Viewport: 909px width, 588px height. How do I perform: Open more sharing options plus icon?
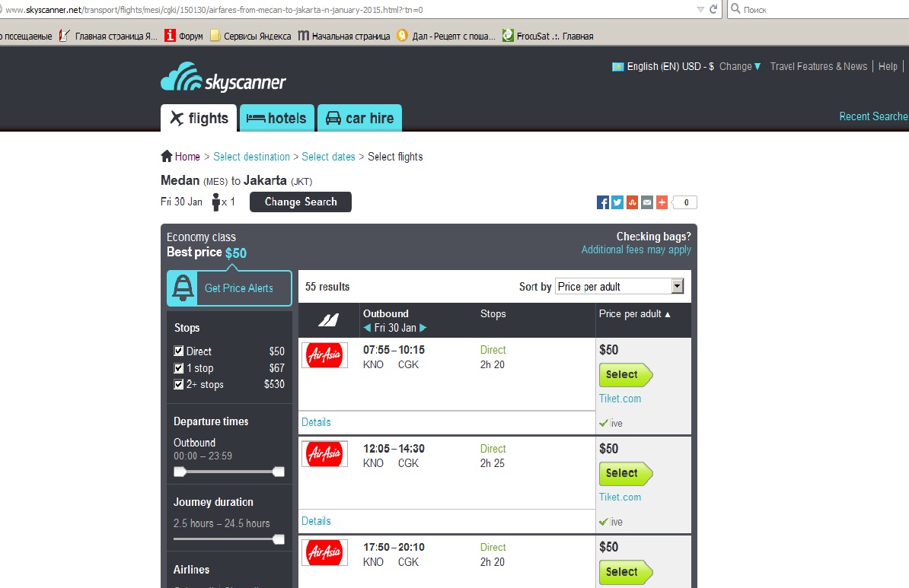(662, 202)
